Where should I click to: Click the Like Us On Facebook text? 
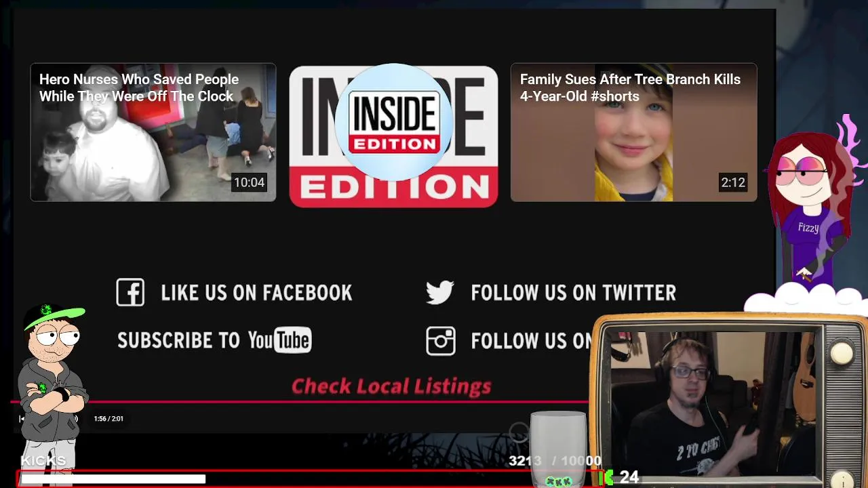256,293
